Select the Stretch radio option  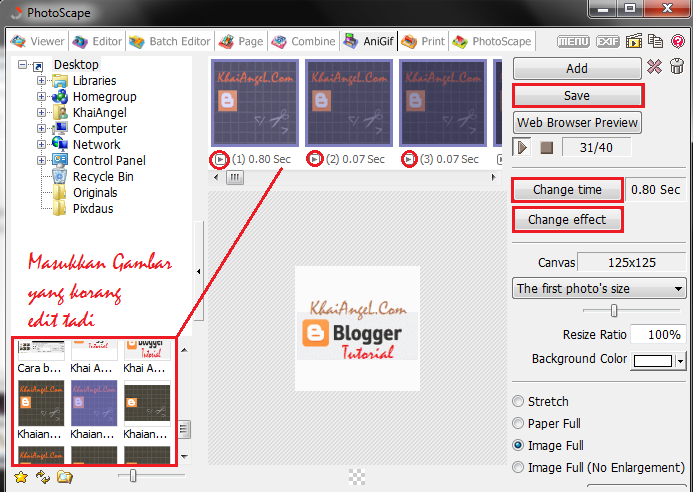pos(518,401)
